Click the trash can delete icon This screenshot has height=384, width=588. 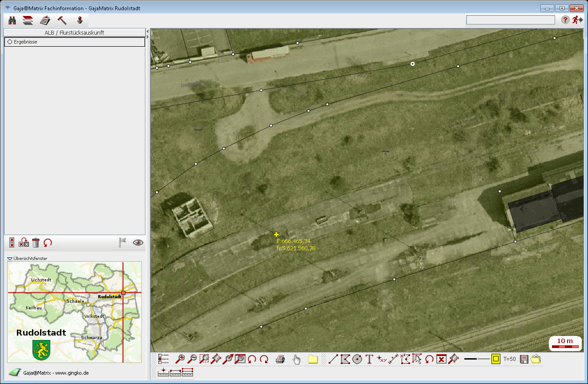[x=36, y=242]
